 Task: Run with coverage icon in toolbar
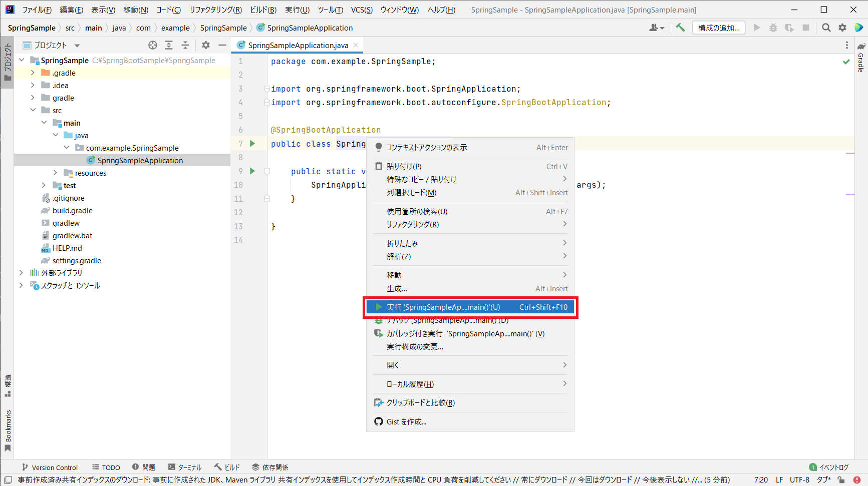click(x=789, y=28)
